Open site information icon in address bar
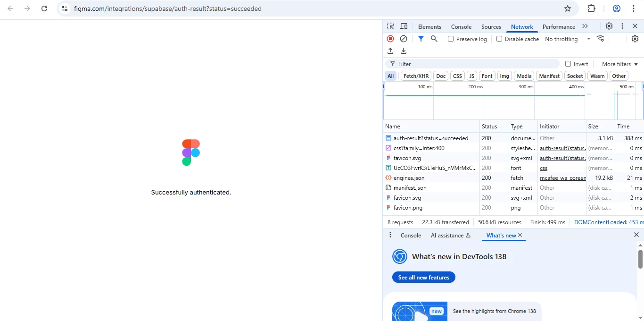 [65, 8]
